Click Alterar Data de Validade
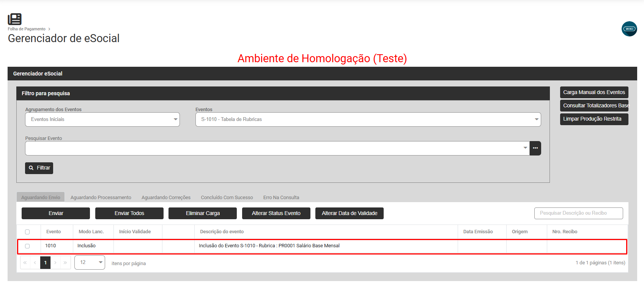Screen dimensions: 644x289 point(350,213)
